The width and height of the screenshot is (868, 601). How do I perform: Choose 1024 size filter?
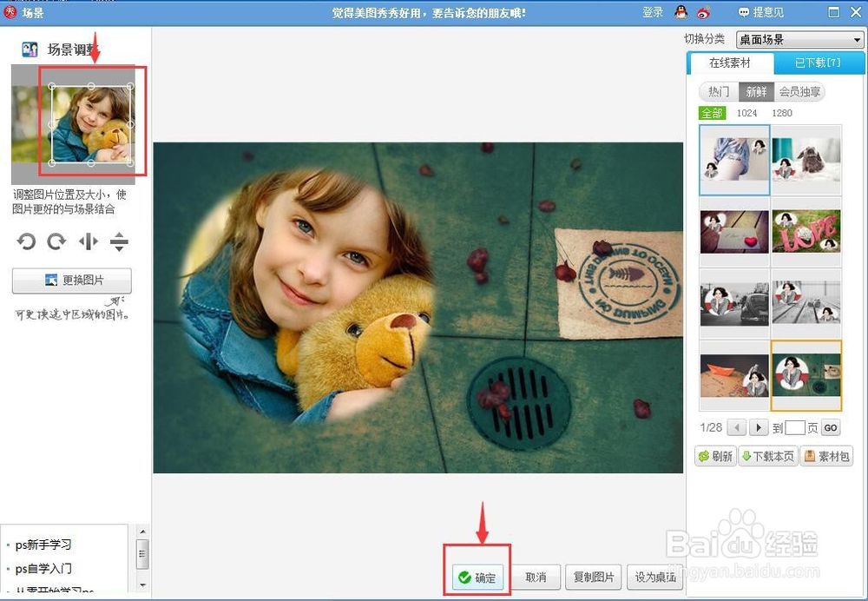point(746,113)
